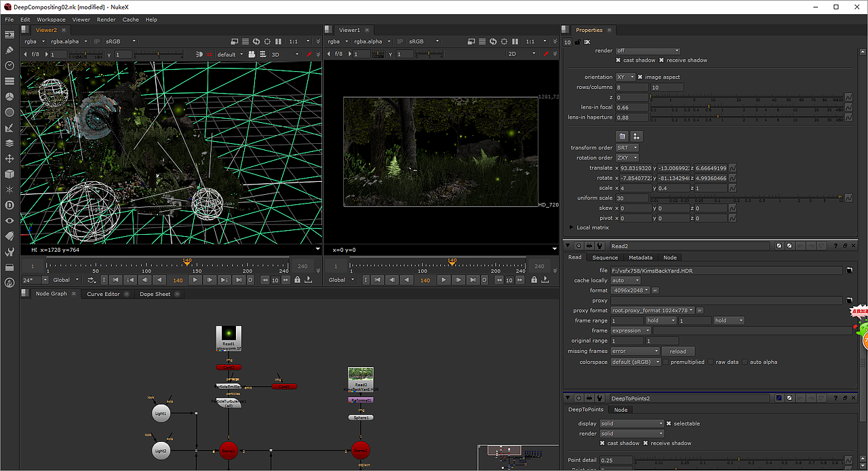This screenshot has height=471, width=868.
Task: Toggle DeepToPoints2 cast shadow checkbox
Action: (x=602, y=443)
